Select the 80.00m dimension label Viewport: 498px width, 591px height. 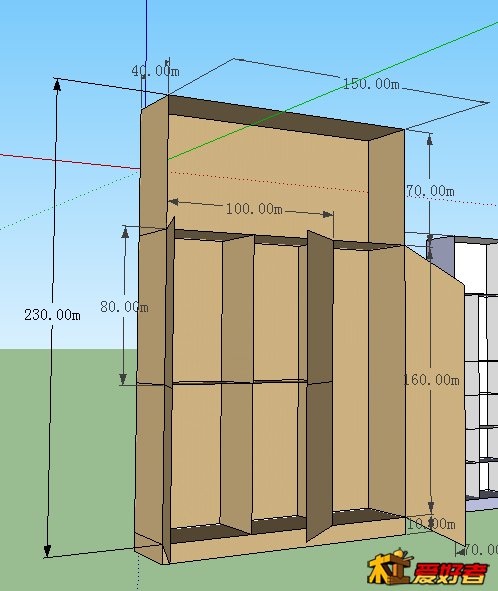124,307
